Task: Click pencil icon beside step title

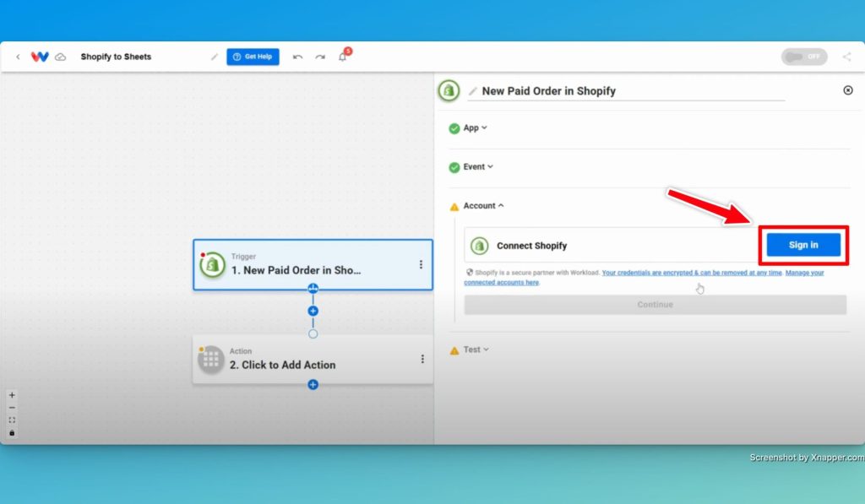Action: point(473,91)
